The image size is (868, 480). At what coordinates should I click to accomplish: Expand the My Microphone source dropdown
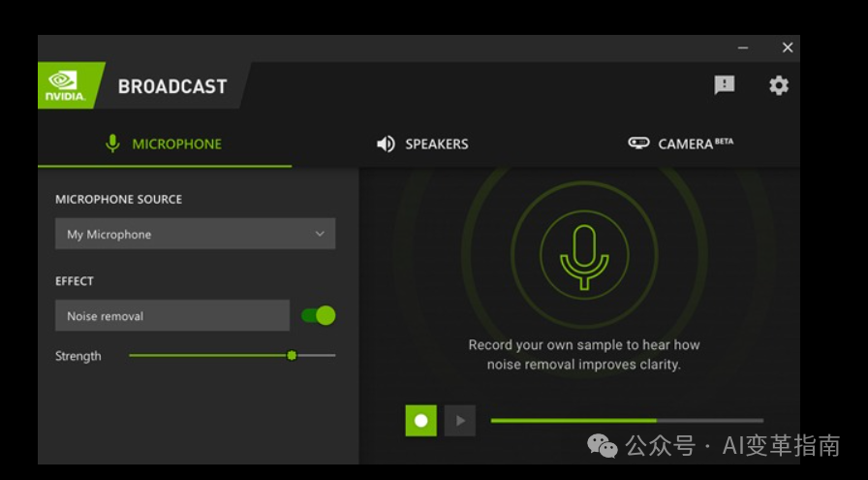(196, 234)
